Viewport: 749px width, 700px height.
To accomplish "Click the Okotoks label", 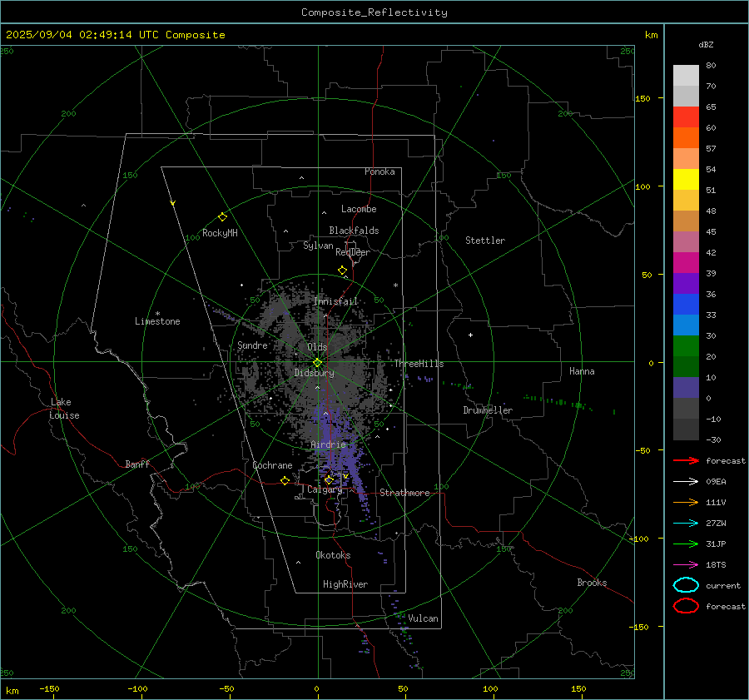I will [333, 555].
